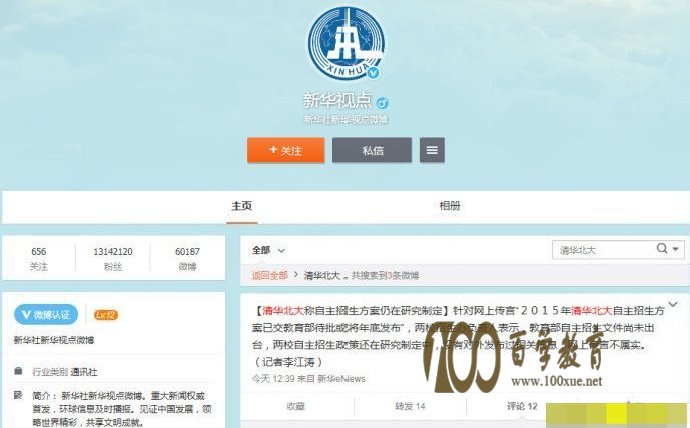Expand the arrow beside the search icon
The width and height of the screenshot is (690, 428).
click(x=676, y=249)
